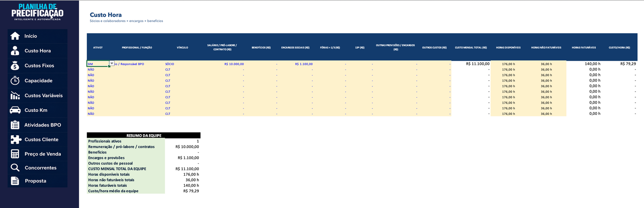Viewport: 644px width, 208px height.
Task: Click the PROFISSIONAL / FUNÇÃO column header
Action: [137, 47]
